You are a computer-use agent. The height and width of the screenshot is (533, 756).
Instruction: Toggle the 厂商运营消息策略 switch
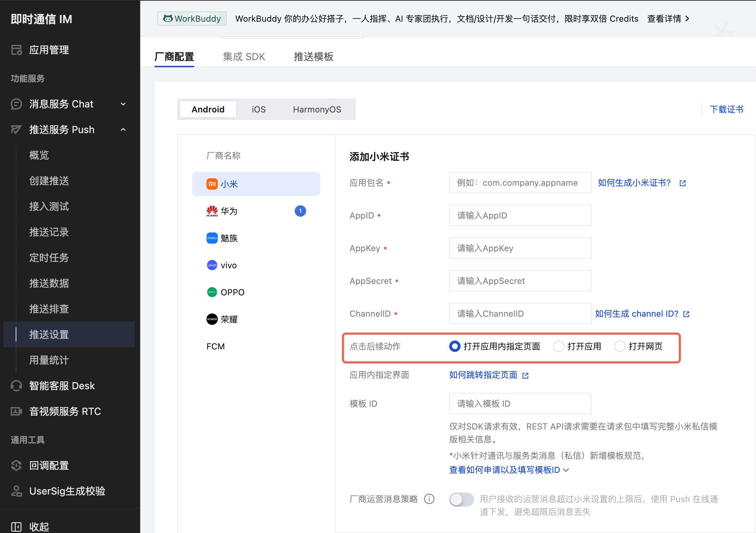click(462, 500)
